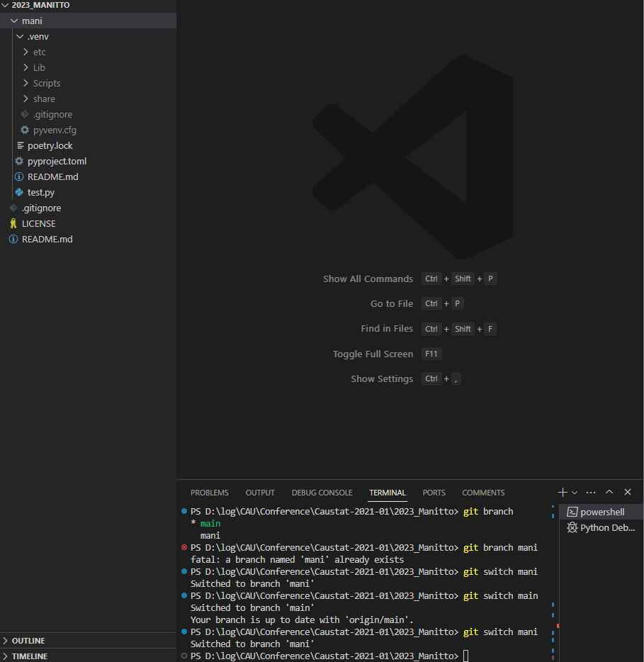The width and height of the screenshot is (644, 662).
Task: Maximize the panel with the up chevron
Action: click(x=609, y=492)
